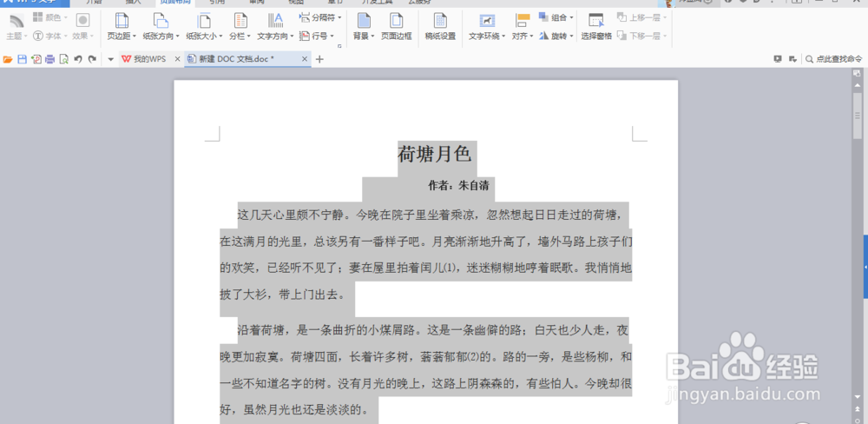Close the 新建 DOC 文档.doc tab
868x424 pixels.
[305, 59]
